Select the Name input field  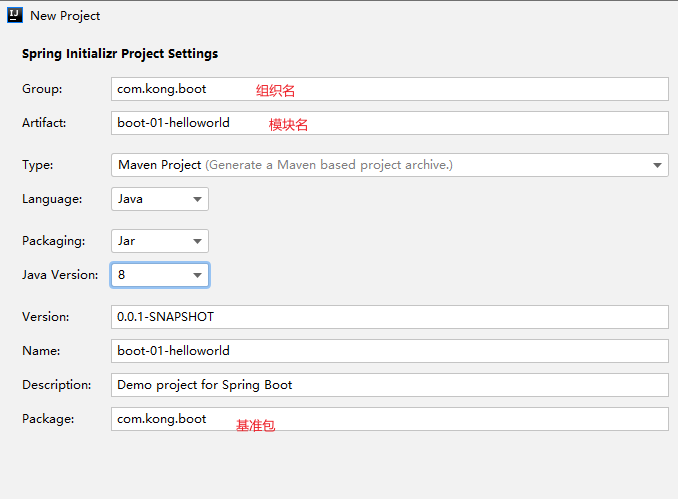point(390,351)
